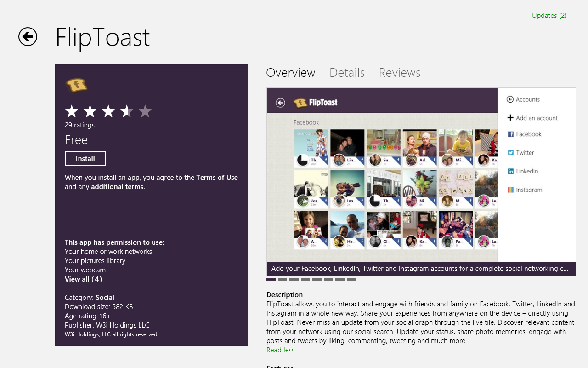Screen dimensions: 588x368
Task: Click the fifth star in rating
Action: tap(145, 111)
